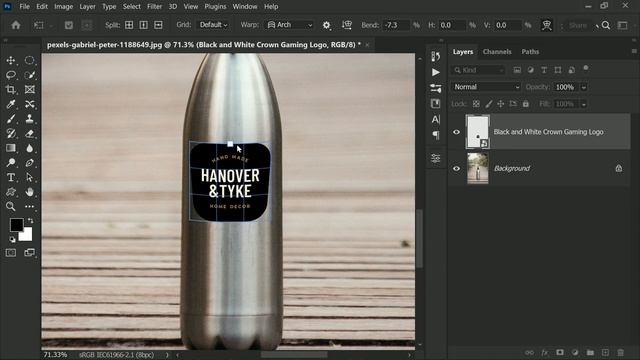Select the Horizontal Type tool
This screenshot has height=360, width=640.
click(x=11, y=178)
